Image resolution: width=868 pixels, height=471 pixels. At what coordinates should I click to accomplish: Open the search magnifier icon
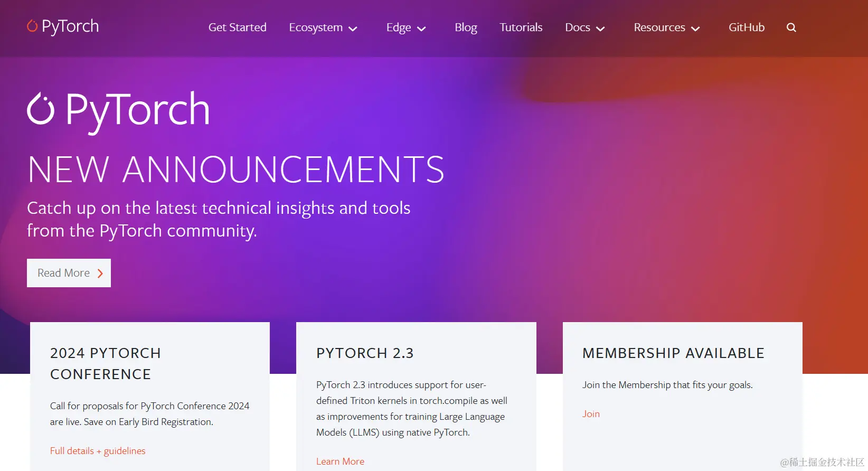pyautogui.click(x=791, y=27)
